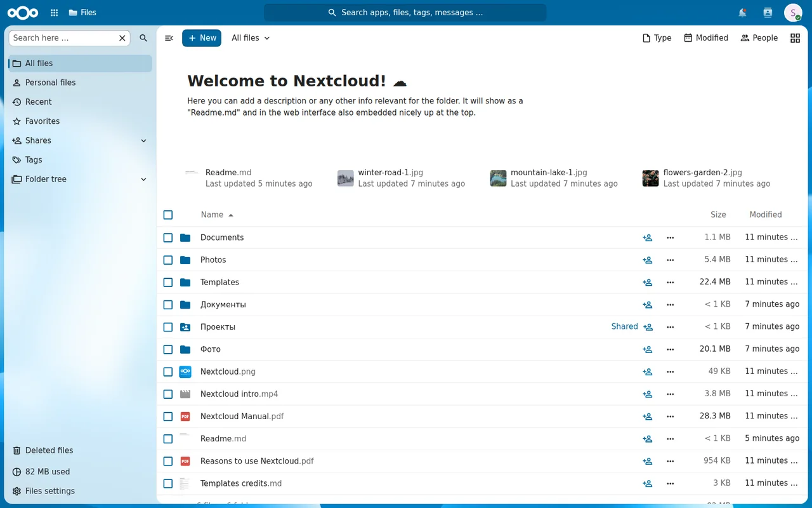The height and width of the screenshot is (508, 812).
Task: Open actions menu for Nextcloud.png
Action: [x=670, y=371]
